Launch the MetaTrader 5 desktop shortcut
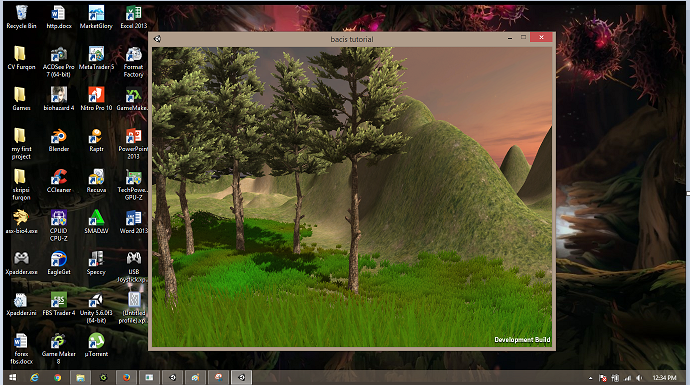Screen dimensions: 690x385 (x=96, y=59)
